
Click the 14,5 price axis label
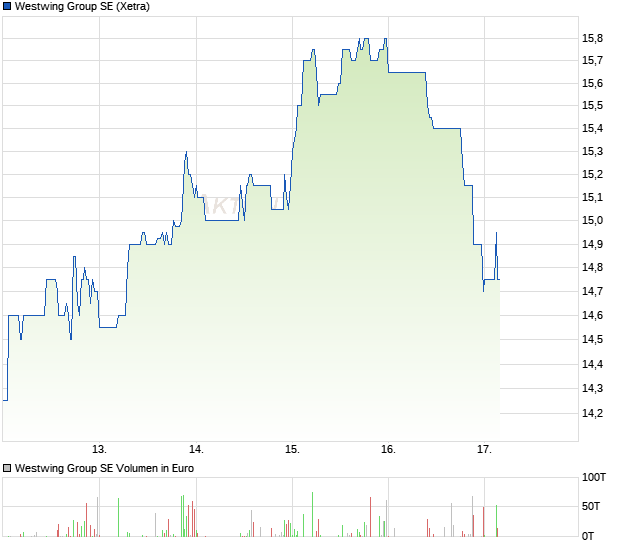point(592,339)
